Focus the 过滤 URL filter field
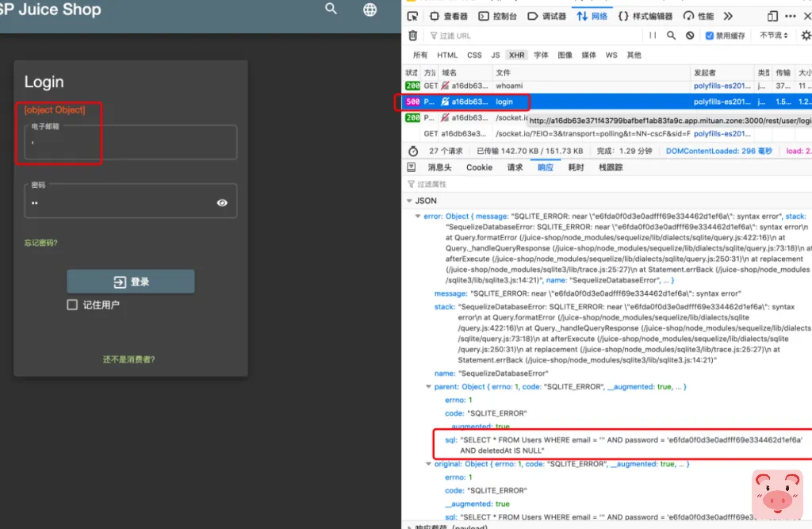The height and width of the screenshot is (529, 812). [x=534, y=35]
